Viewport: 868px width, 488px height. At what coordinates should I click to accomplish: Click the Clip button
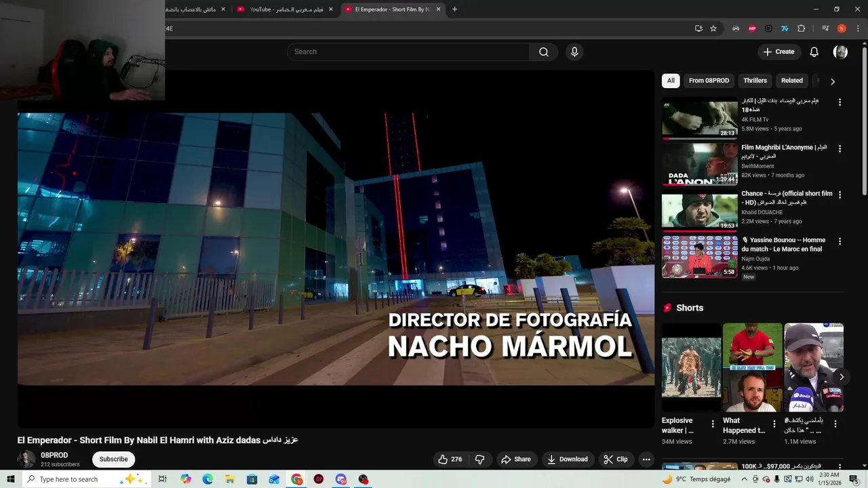point(616,460)
